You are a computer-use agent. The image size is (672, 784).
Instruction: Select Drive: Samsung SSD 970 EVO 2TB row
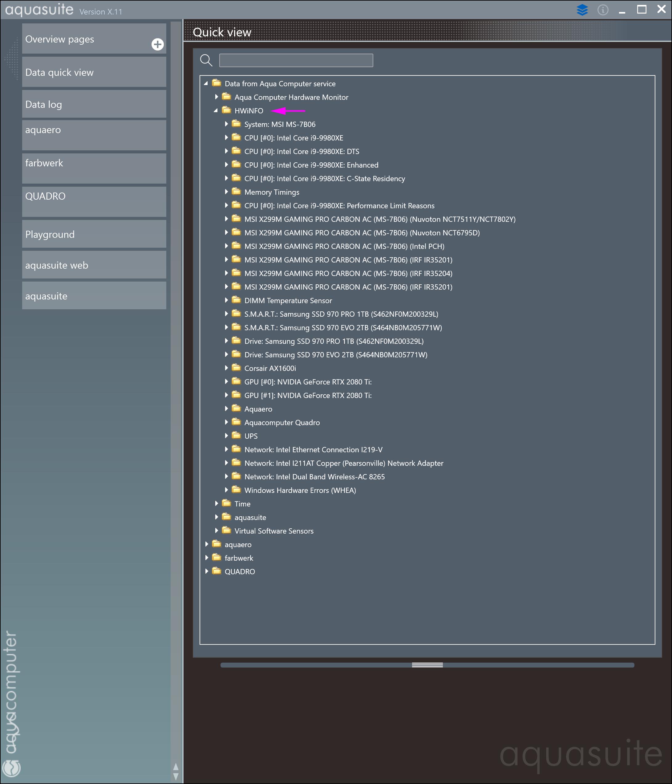(x=336, y=355)
